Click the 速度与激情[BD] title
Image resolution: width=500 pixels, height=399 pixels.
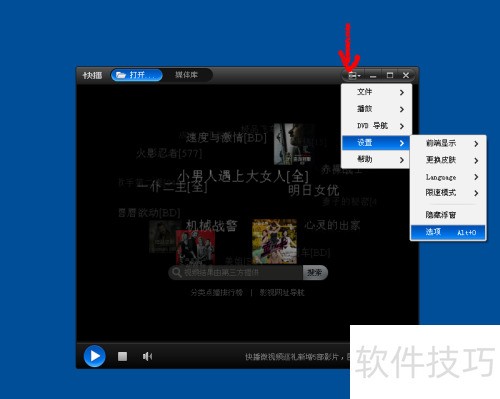coord(226,137)
